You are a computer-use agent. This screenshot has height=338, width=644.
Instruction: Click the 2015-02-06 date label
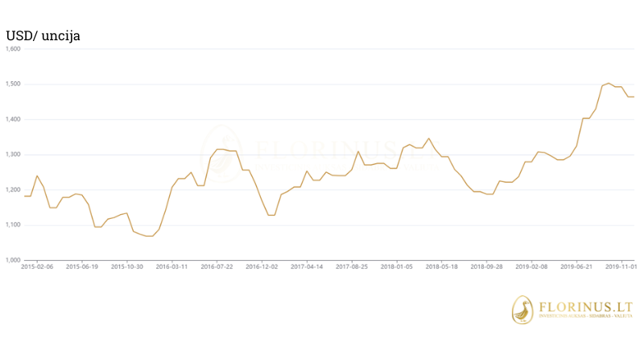(x=37, y=266)
